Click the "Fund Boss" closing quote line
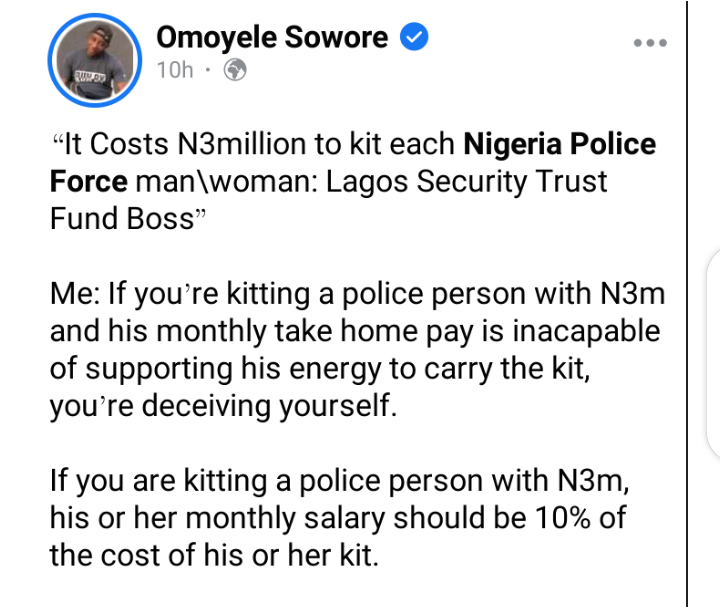This screenshot has width=720, height=607. point(124,219)
